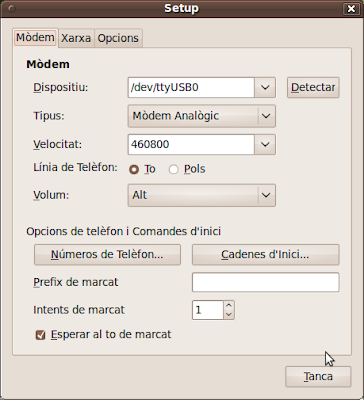Image resolution: width=364 pixels, height=400 pixels.
Task: Click the Velocitat field showing 460800
Action: tap(191, 144)
